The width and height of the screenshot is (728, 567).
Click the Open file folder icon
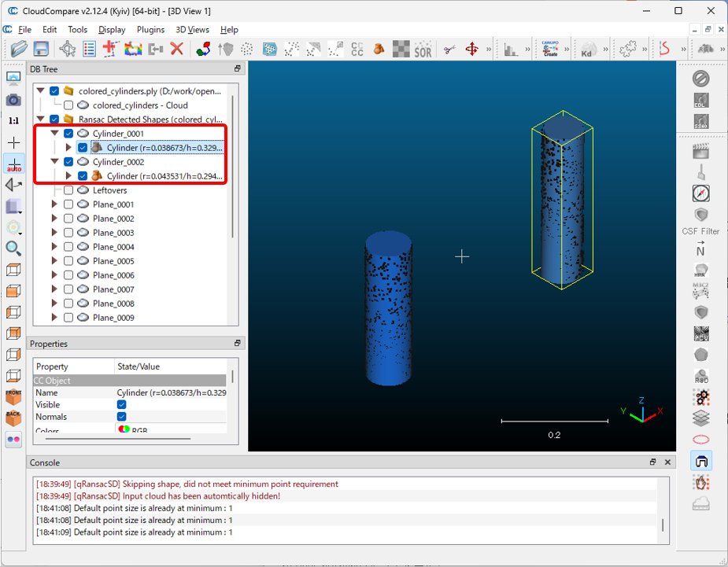18,49
